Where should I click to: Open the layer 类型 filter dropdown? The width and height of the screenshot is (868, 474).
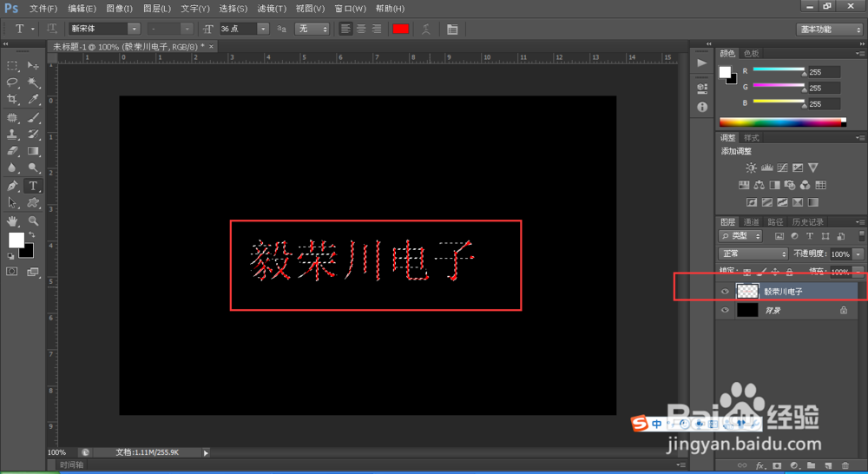740,236
